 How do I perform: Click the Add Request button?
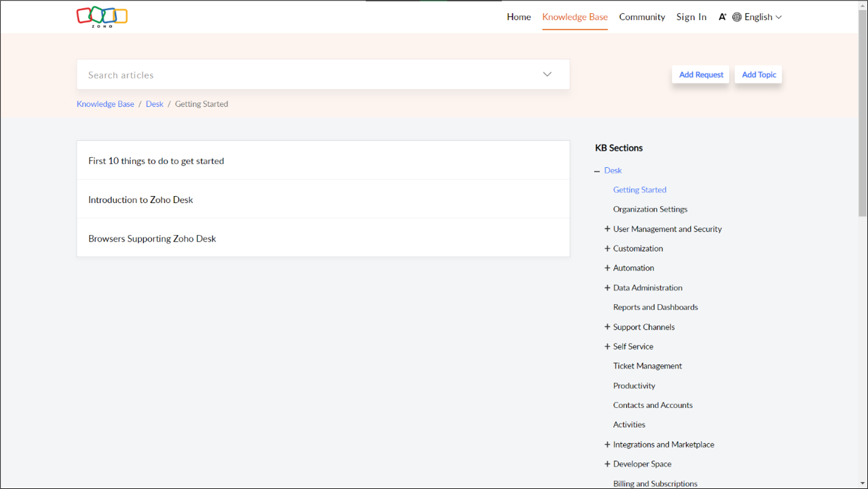coord(701,74)
